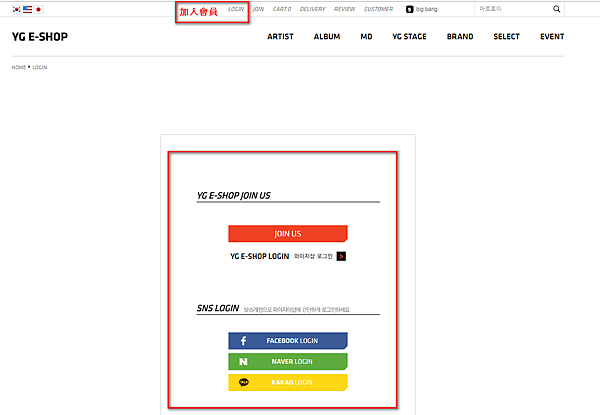Open the DELIVERY link
The width and height of the screenshot is (600, 415).
tap(313, 9)
